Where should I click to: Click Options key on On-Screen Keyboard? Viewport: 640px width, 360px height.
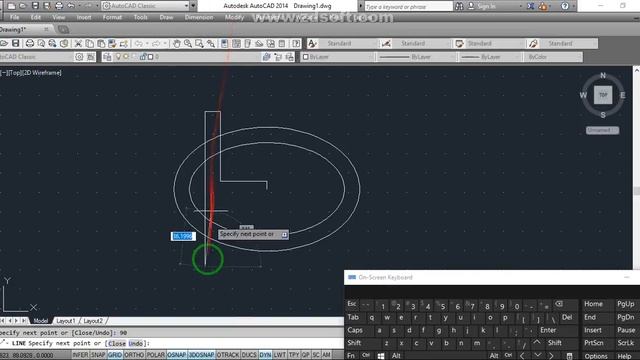[596, 356]
